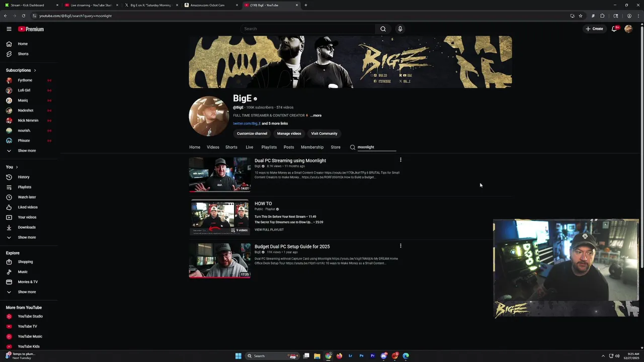Open File Explorer from the taskbar
The width and height of the screenshot is (644, 362).
pyautogui.click(x=317, y=356)
